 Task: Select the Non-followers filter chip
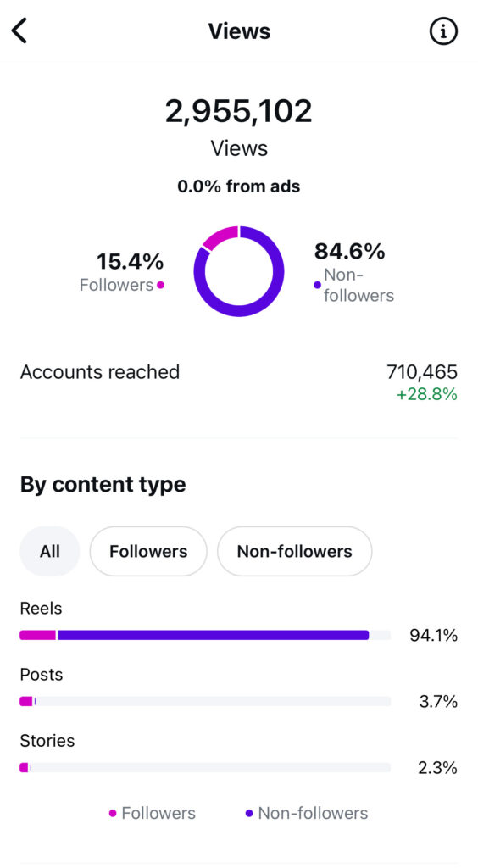pyautogui.click(x=294, y=551)
